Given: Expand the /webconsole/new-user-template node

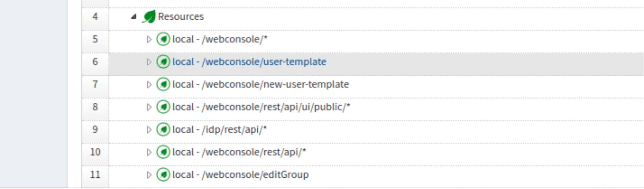Looking at the screenshot, I should (x=149, y=85).
